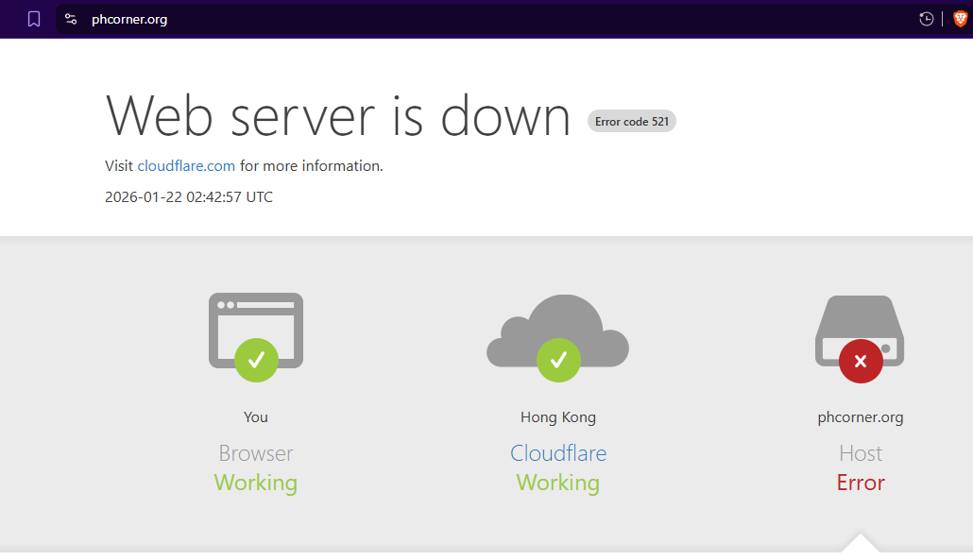Click green checkmark on the cloud icon
The width and height of the screenshot is (973, 560).
click(558, 360)
